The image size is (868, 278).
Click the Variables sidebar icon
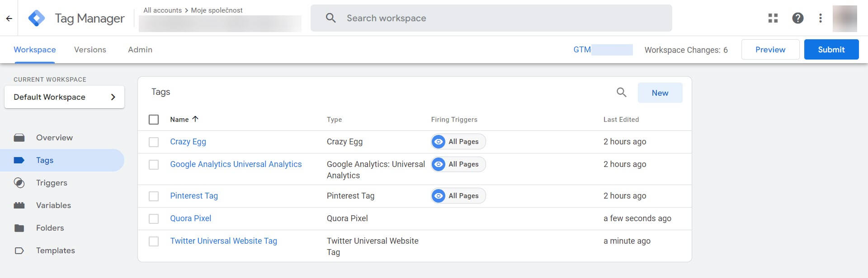(19, 205)
